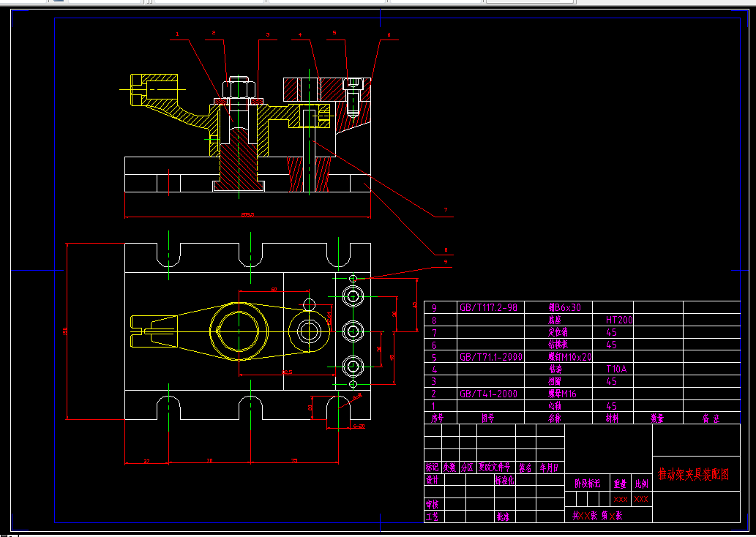This screenshot has width=756, height=537.
Task: Select the standard number GB/T41-2000
Action: [488, 394]
